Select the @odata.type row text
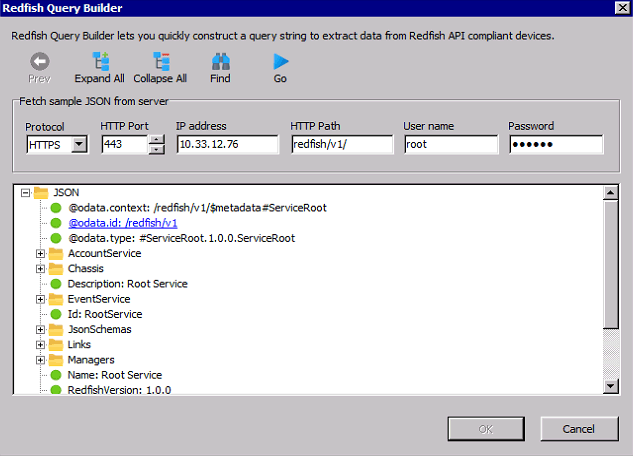The image size is (633, 456). [x=182, y=238]
